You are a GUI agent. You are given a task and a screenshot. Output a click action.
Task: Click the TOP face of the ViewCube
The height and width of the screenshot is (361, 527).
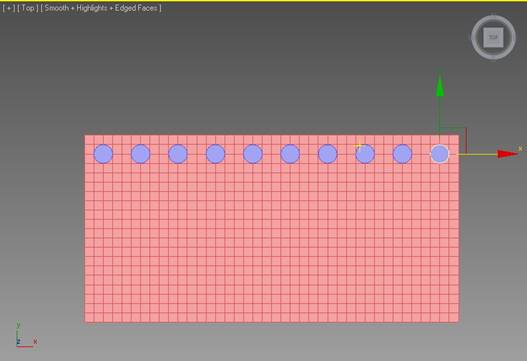pyautogui.click(x=493, y=37)
